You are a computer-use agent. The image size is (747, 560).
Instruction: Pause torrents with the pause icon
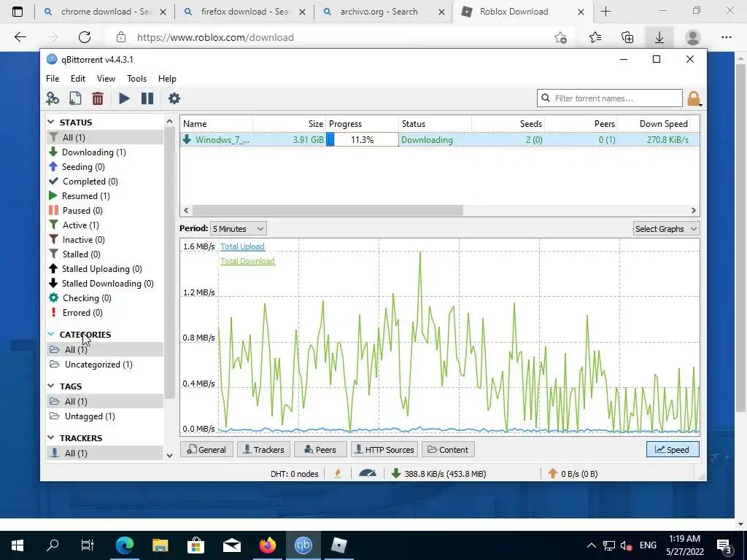coord(147,98)
